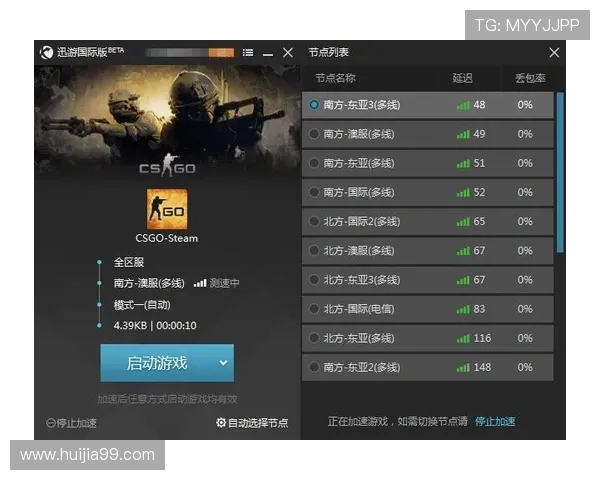Click the 节点列表 panel title
The image size is (600, 480).
[329, 52]
